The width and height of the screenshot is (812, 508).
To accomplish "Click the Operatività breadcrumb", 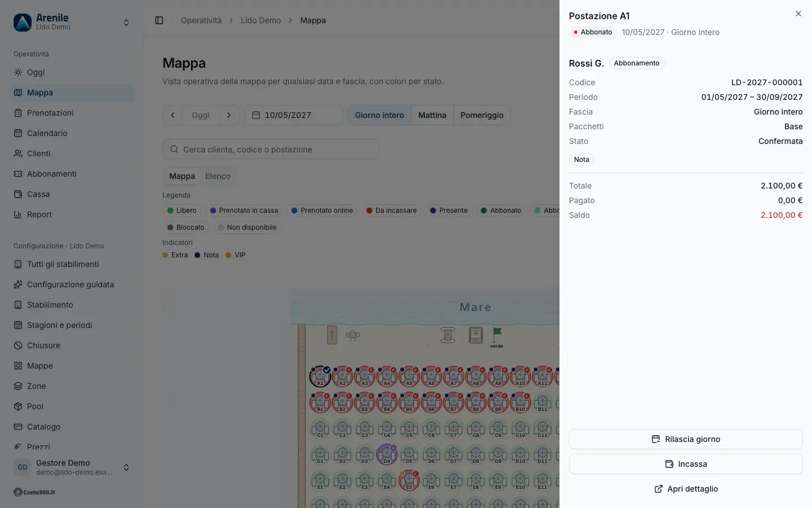I will (x=201, y=20).
